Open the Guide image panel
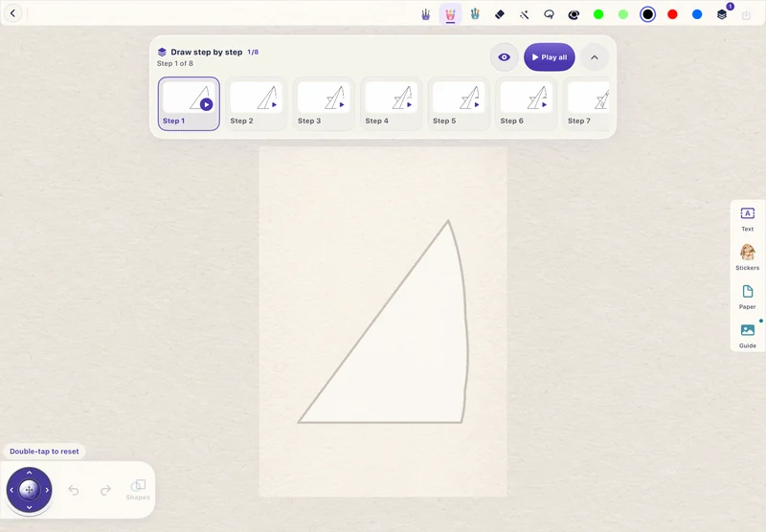The width and height of the screenshot is (766, 532). pos(748,335)
